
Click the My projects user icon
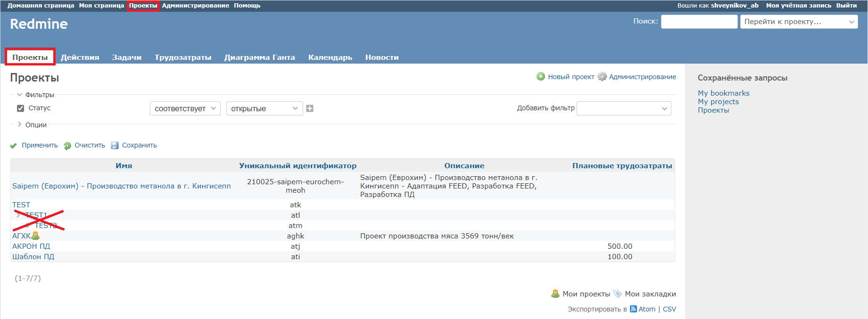[555, 294]
